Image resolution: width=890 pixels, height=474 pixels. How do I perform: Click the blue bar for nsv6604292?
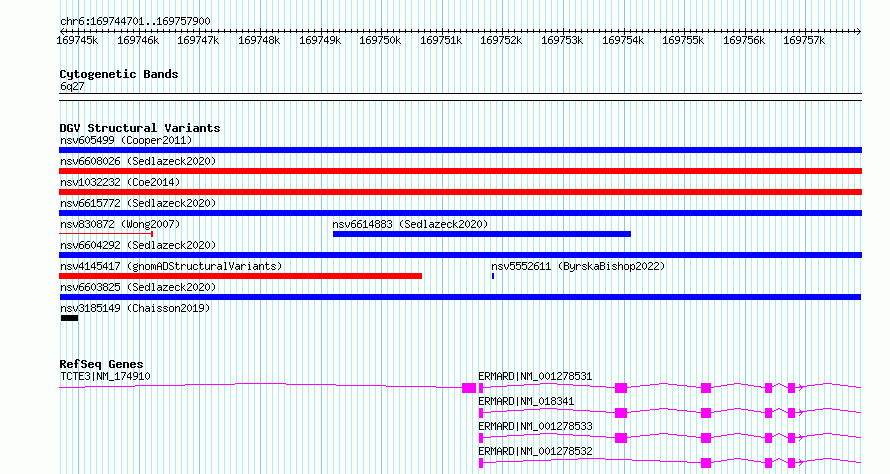pos(460,255)
